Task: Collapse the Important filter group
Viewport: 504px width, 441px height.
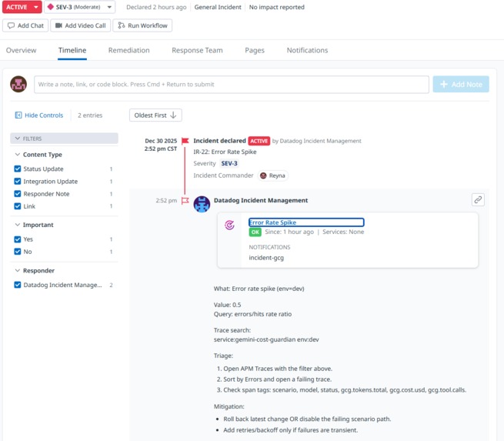Action: pos(35,225)
